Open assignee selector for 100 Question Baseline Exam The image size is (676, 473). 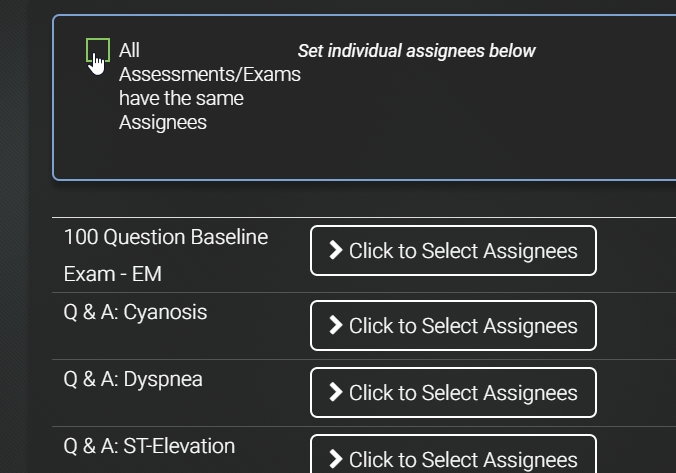click(x=453, y=251)
